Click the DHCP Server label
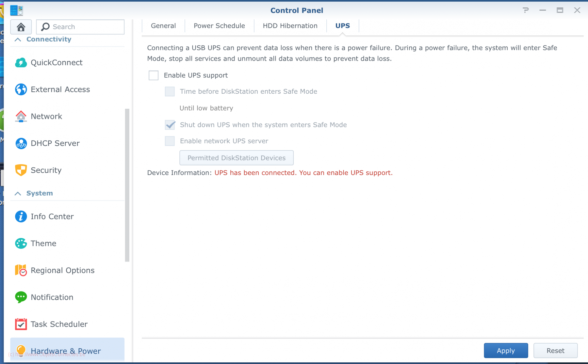This screenshot has height=364, width=588. click(55, 143)
